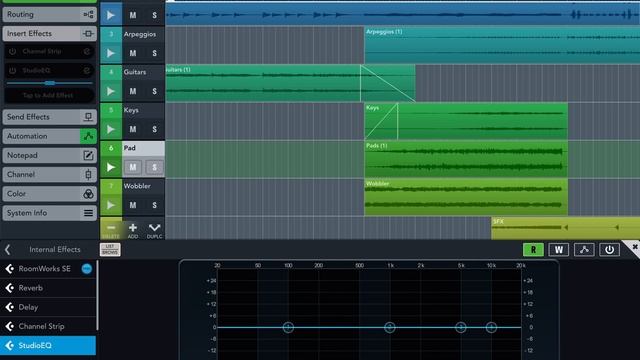Viewport: 640px width, 360px height.
Task: Open the Insert Effects section
Action: coord(49,33)
